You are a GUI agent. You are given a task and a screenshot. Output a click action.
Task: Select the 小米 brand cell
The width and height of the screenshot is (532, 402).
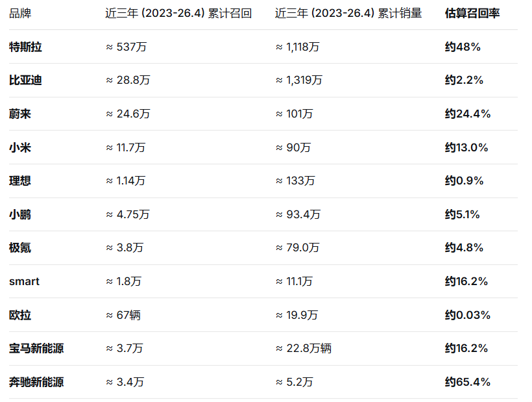click(20, 147)
